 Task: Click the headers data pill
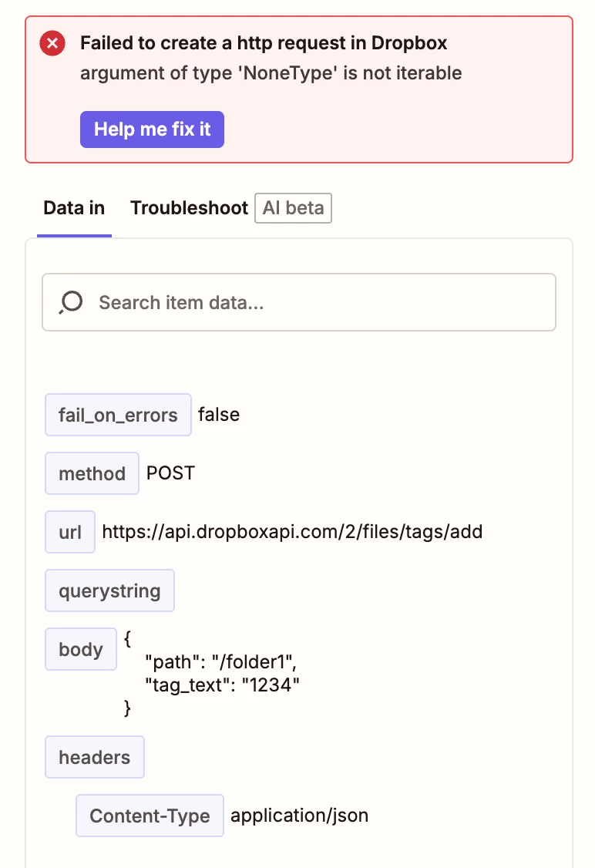[x=94, y=757]
